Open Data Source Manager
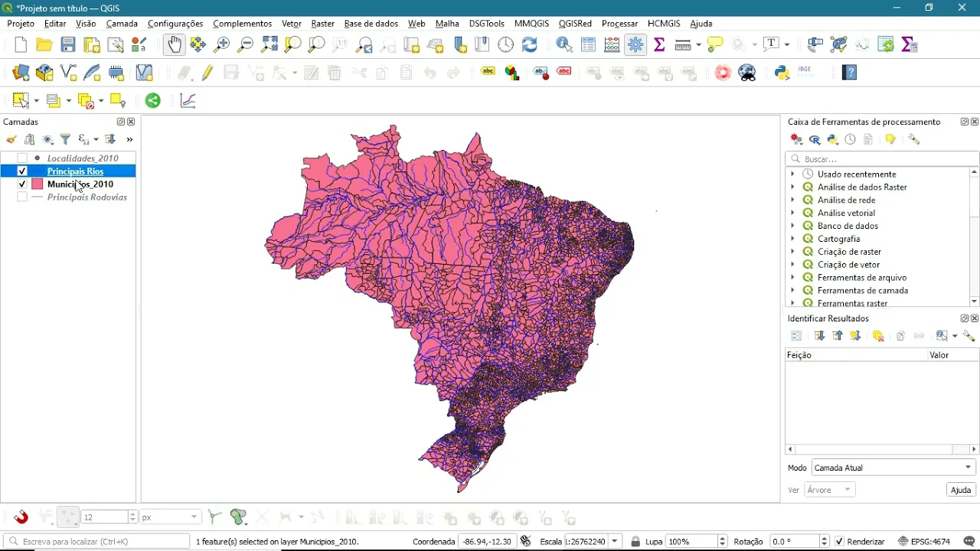 click(21, 73)
